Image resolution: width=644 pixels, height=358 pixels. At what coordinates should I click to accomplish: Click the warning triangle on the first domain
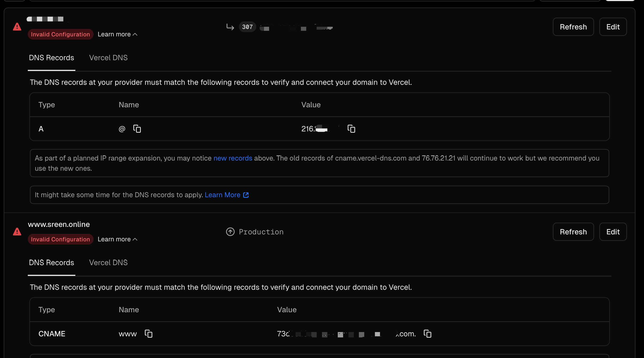point(17,27)
